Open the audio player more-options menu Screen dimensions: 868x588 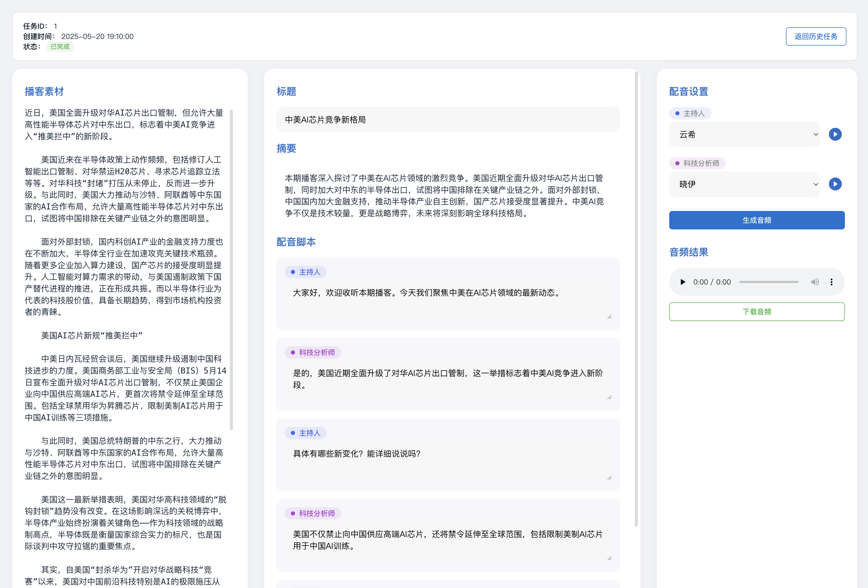(x=831, y=282)
